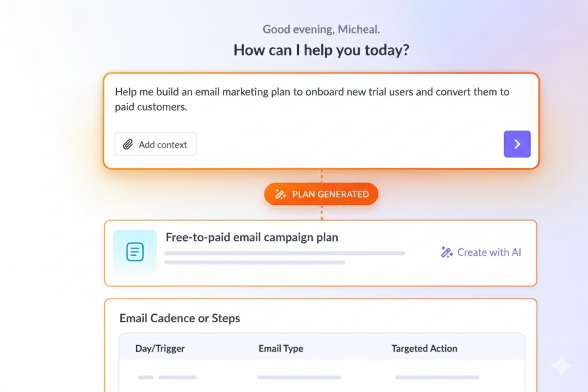The width and height of the screenshot is (588, 392).
Task: Open Create with AI
Action: (480, 252)
